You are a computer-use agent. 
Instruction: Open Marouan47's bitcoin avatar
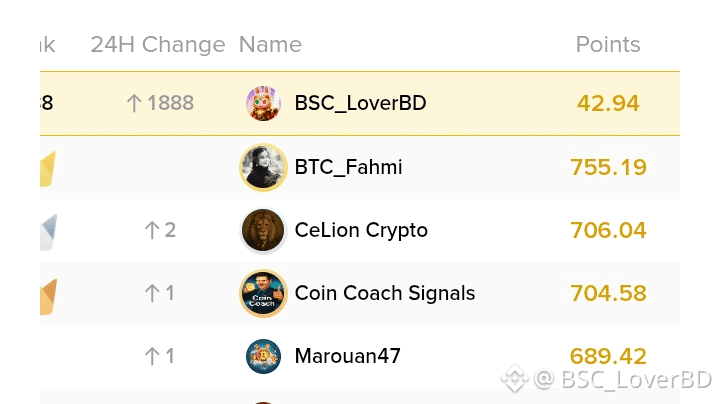tap(263, 356)
